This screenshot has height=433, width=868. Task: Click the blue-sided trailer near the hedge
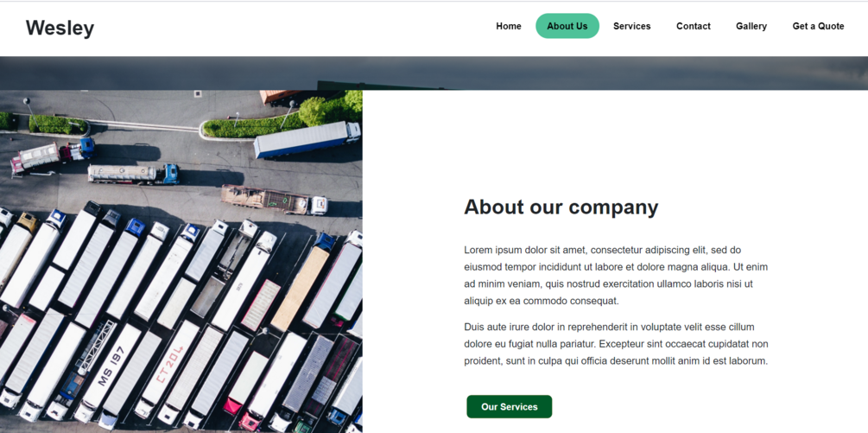306,139
